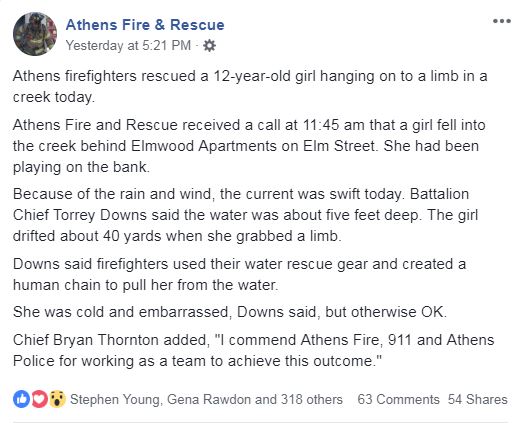The image size is (519, 423).
Task: Click the paragraph about the 12-year-old girl
Action: click(x=250, y=86)
